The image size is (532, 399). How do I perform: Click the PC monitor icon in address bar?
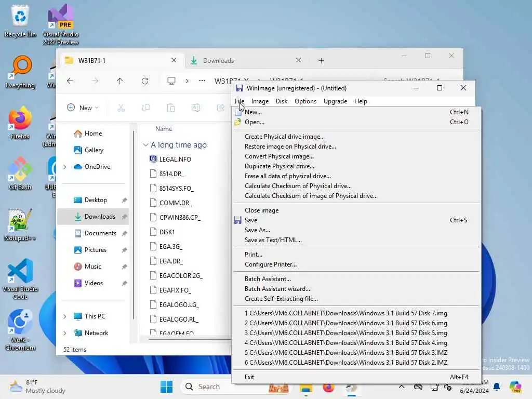coord(171,81)
